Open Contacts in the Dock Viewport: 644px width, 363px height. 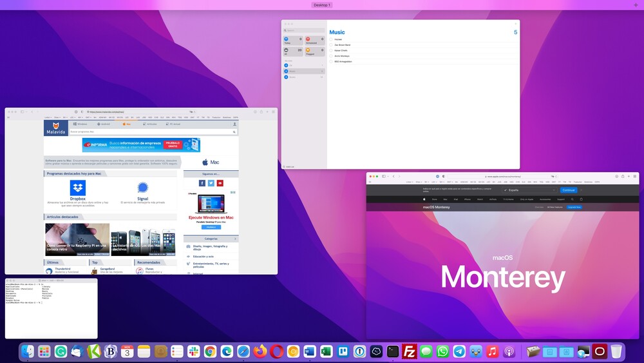point(160,351)
